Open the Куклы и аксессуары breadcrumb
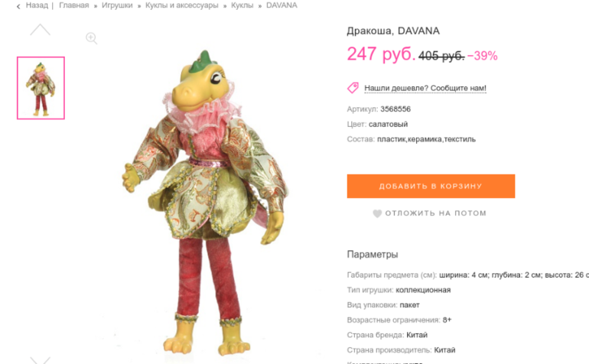The height and width of the screenshot is (364, 589). (182, 5)
